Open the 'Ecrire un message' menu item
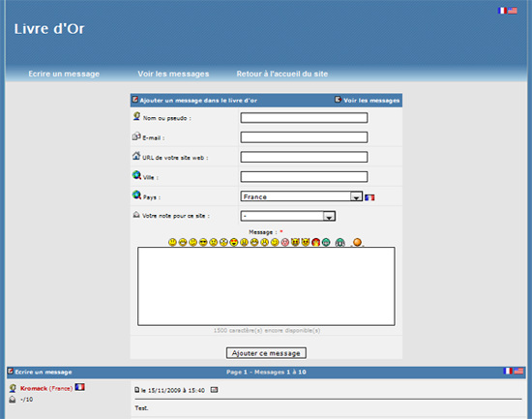This screenshot has width=532, height=419. (64, 74)
